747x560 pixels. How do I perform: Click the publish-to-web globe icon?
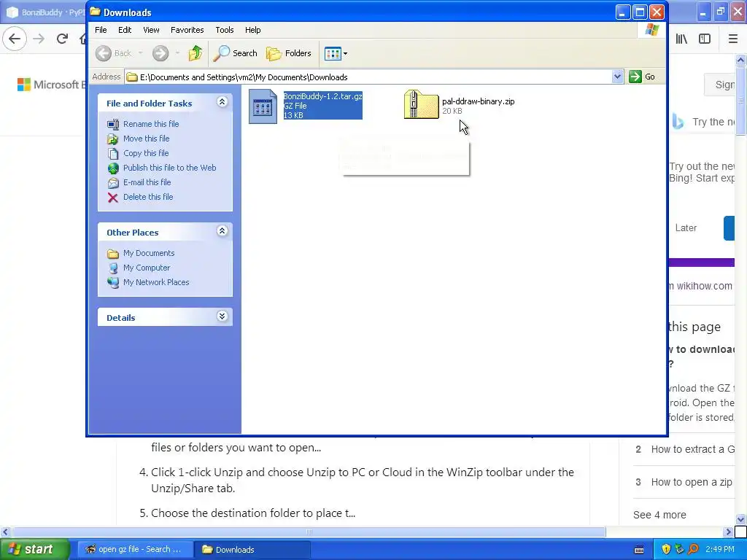113,168
